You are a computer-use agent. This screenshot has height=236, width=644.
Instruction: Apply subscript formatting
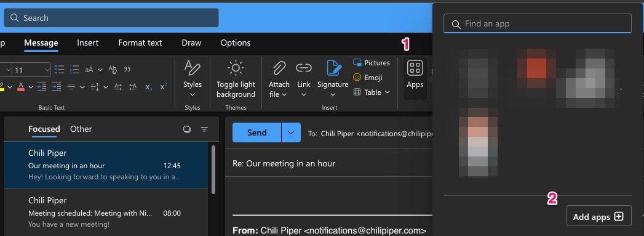tap(148, 87)
